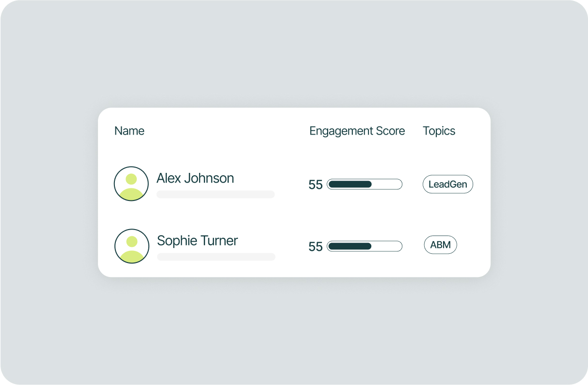Image resolution: width=588 pixels, height=385 pixels.
Task: Open Sophie Turner's contact name
Action: [197, 241]
